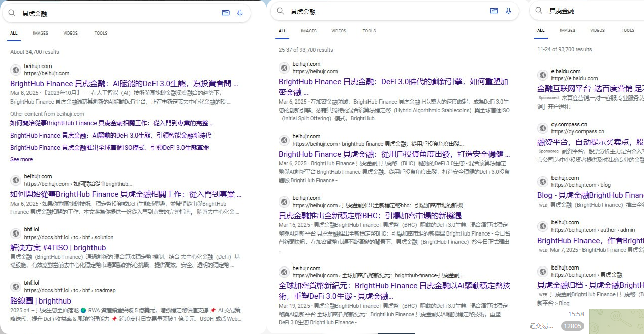The width and height of the screenshot is (644, 334).
Task: Switch to IMAGES tab in the right panel
Action: 568,31
